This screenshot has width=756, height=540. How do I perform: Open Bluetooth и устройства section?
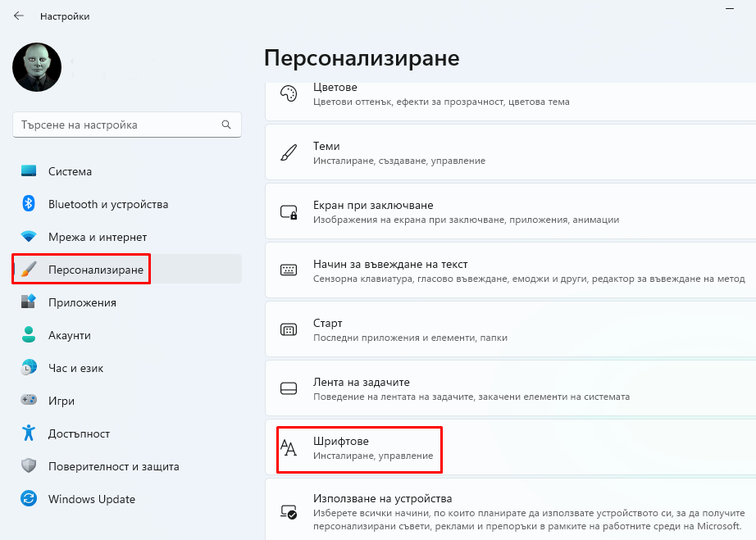[x=127, y=204]
